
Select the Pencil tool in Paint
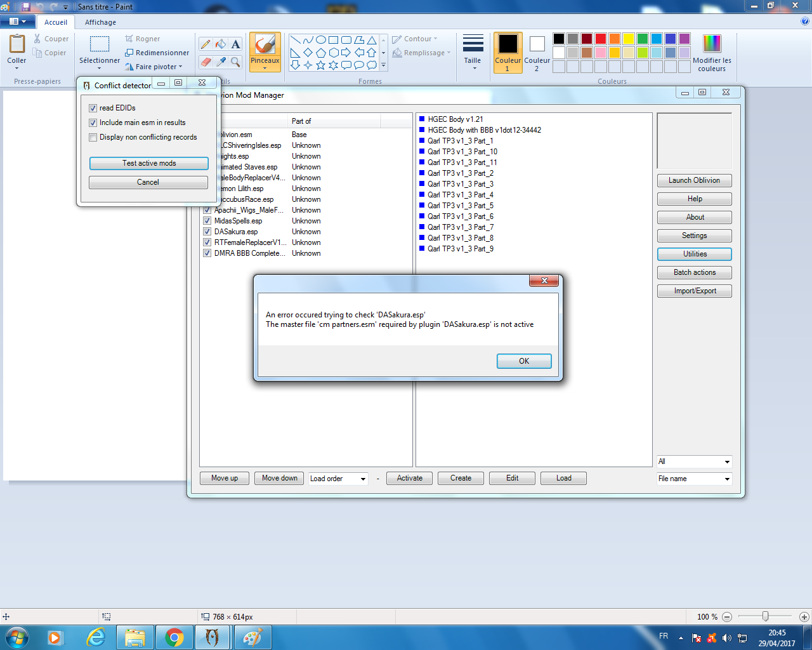click(x=205, y=44)
